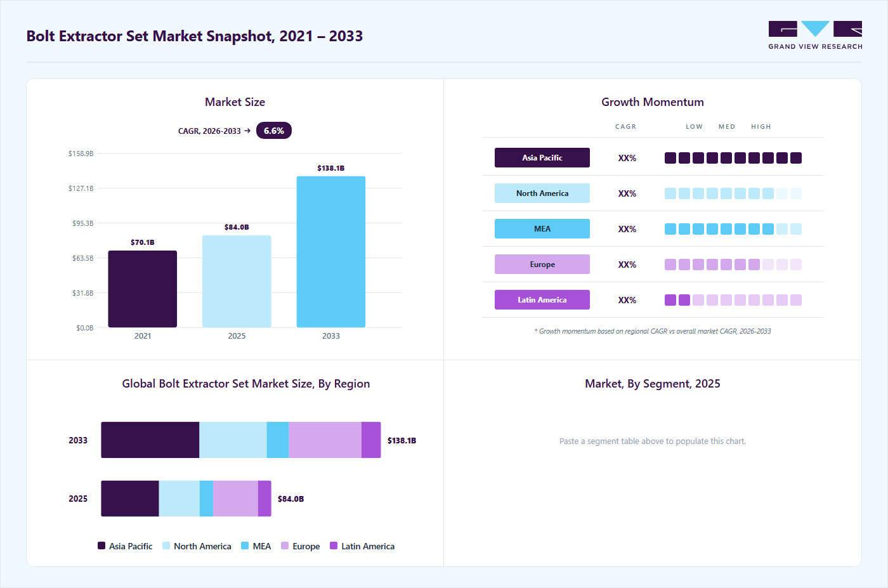888x588 pixels.
Task: Click the 'Growth Momentum' heading
Action: tap(653, 102)
